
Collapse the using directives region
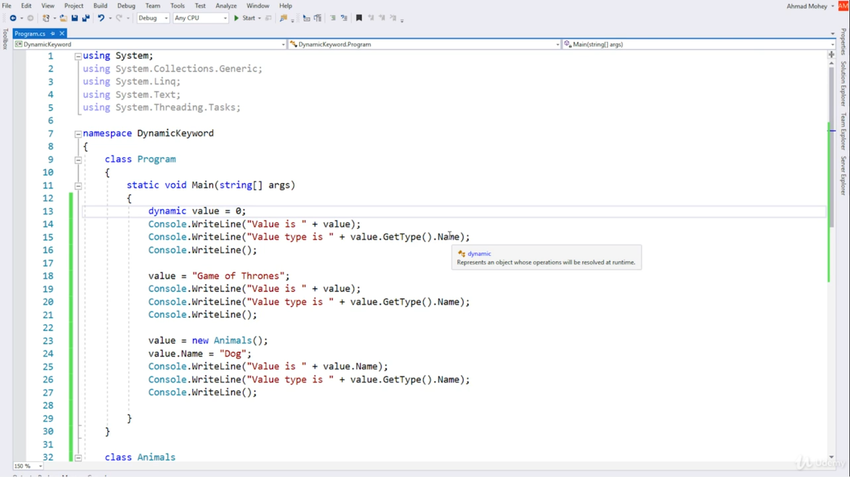coord(78,56)
